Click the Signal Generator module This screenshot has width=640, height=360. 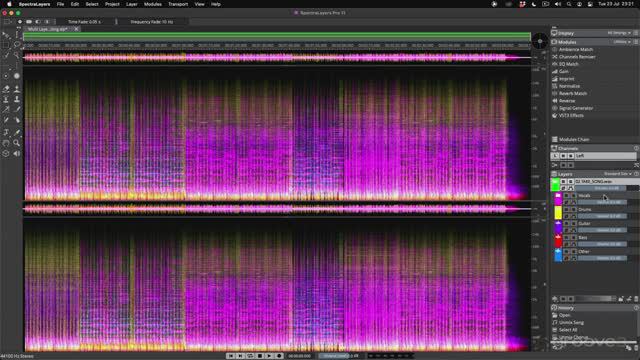click(576, 108)
